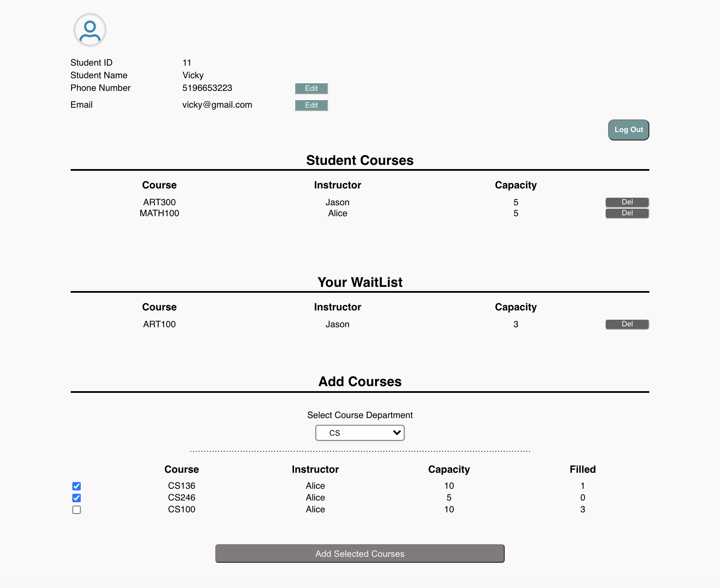Click the Add Courses heading

tap(360, 381)
